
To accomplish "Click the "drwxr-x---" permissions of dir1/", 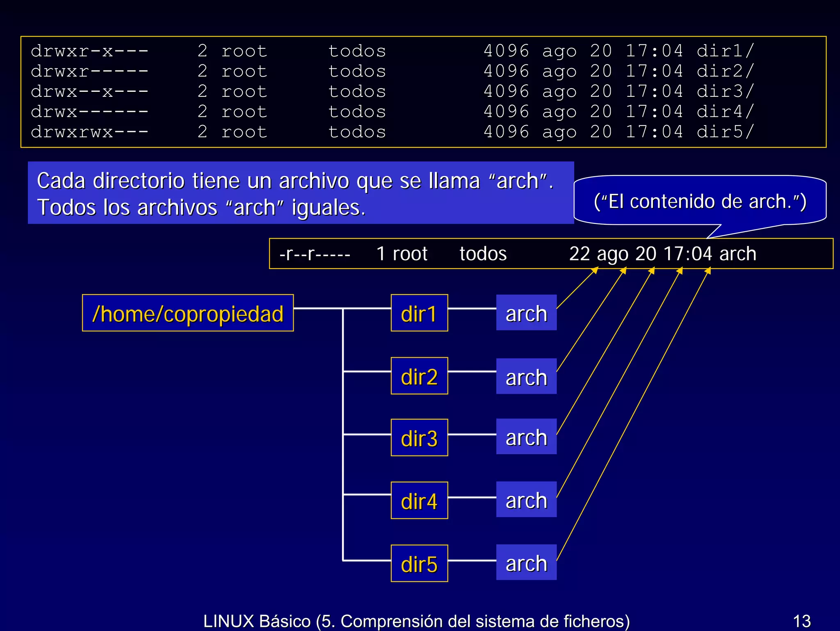I will click(x=89, y=51).
